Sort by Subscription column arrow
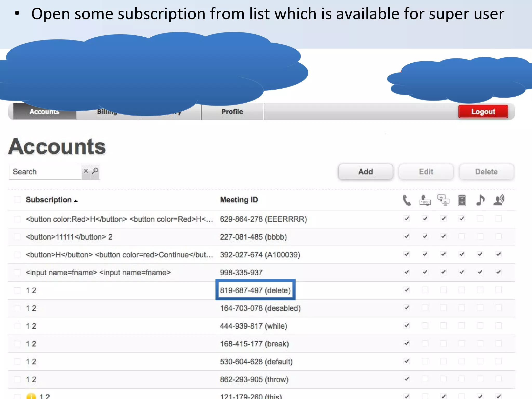Image resolution: width=532 pixels, height=399 pixels. 76,201
